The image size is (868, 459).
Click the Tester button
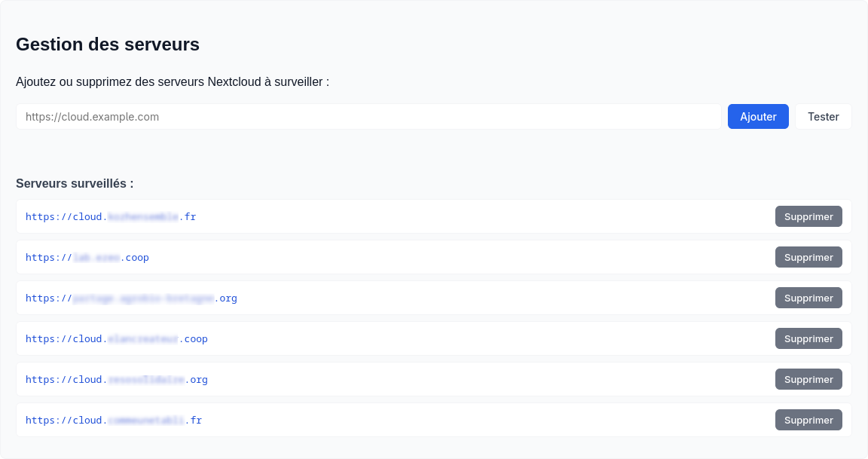823,117
